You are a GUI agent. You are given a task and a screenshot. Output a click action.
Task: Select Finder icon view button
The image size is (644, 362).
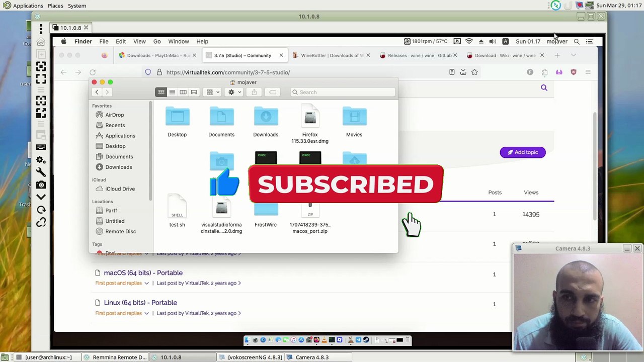[161, 92]
